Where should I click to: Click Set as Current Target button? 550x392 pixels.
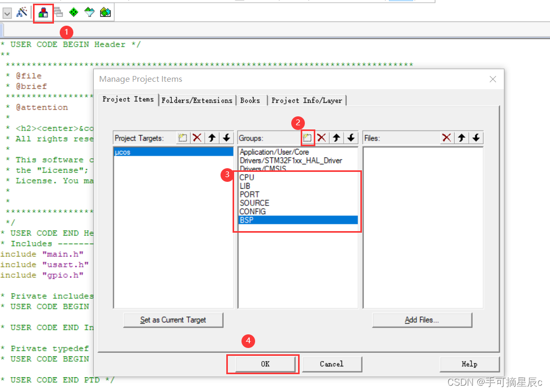point(173,320)
